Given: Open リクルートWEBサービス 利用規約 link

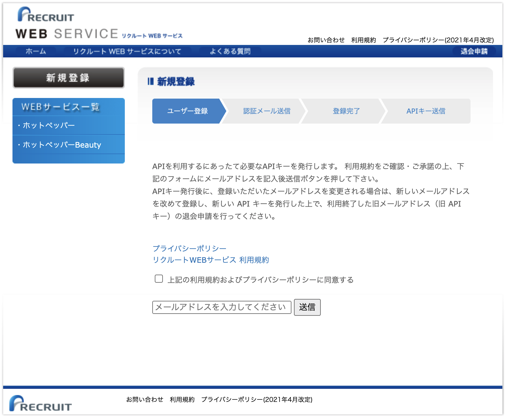Looking at the screenshot, I should [211, 260].
